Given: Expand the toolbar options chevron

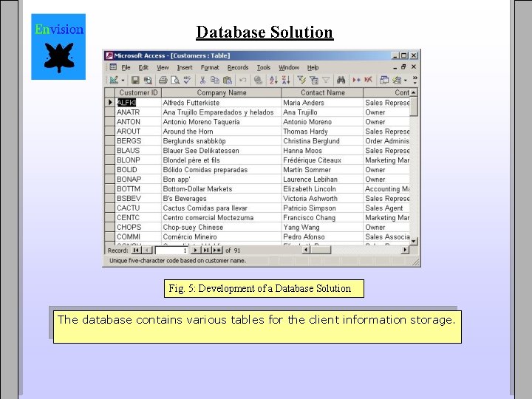Looking at the screenshot, I should (x=415, y=80).
